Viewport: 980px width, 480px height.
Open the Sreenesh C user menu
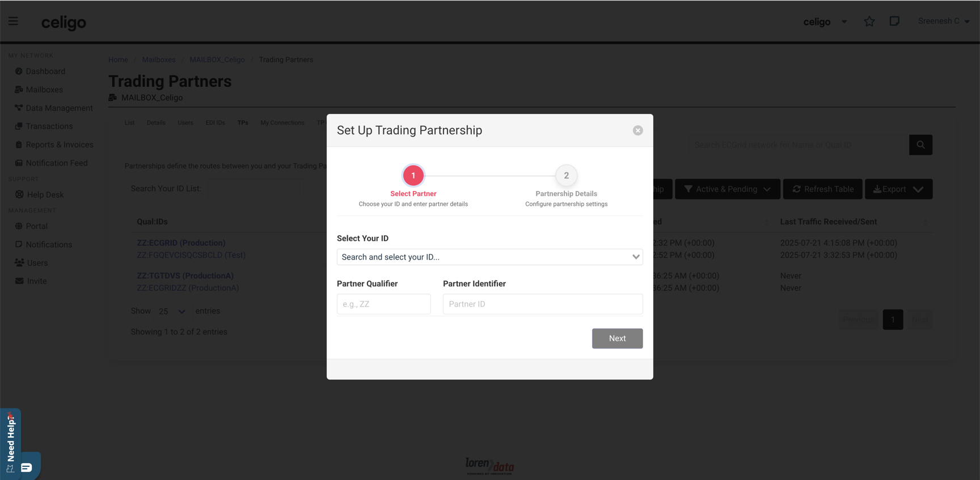click(x=944, y=21)
